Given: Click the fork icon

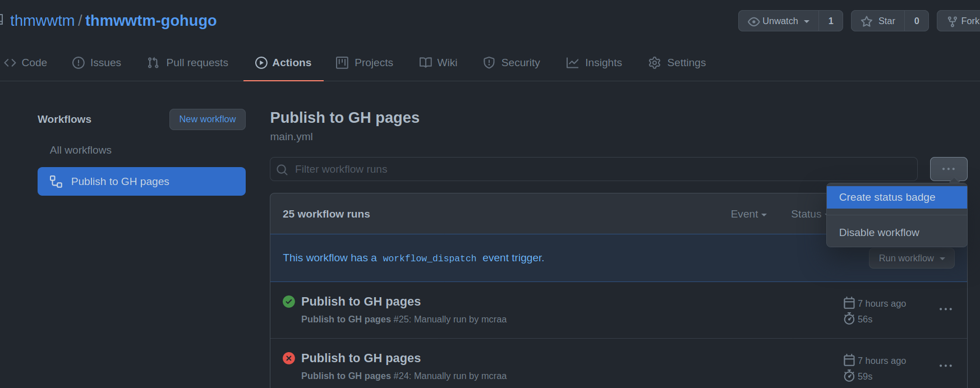Looking at the screenshot, I should (x=953, y=21).
